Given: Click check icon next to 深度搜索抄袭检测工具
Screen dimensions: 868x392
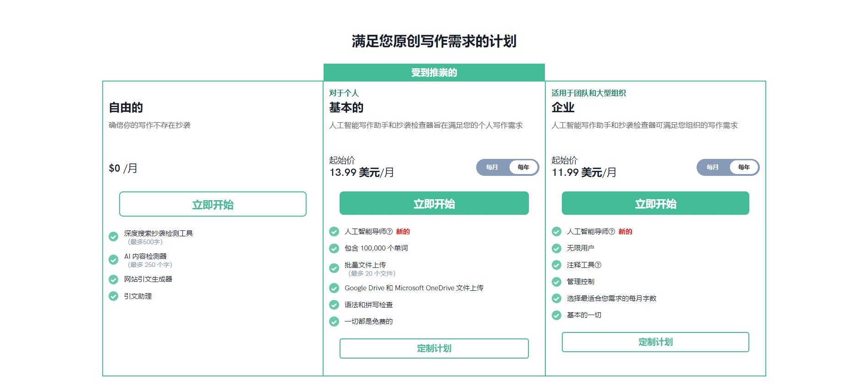Looking at the screenshot, I should 114,237.
